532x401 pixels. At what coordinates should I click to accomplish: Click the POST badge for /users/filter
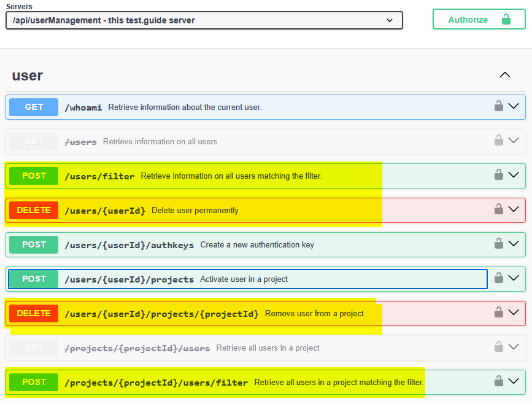34,176
